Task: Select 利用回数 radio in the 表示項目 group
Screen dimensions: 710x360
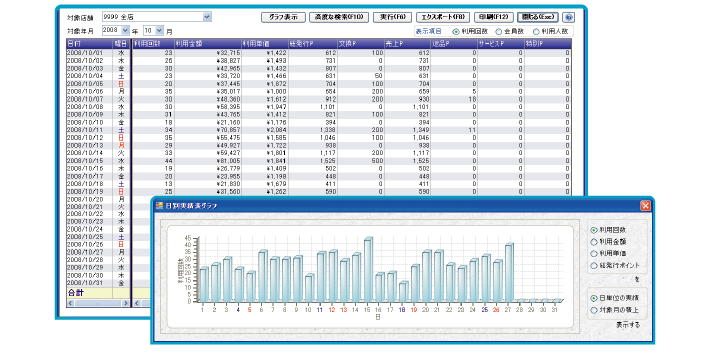Action: 456,32
